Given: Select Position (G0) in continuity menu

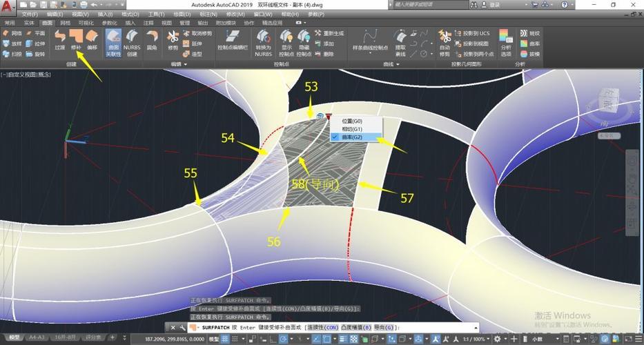Looking at the screenshot, I should (x=356, y=121).
